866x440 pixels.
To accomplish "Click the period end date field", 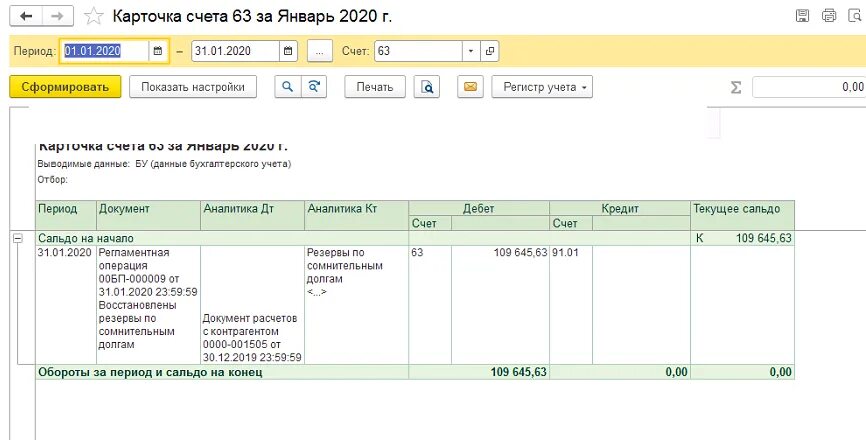I will click(x=235, y=51).
